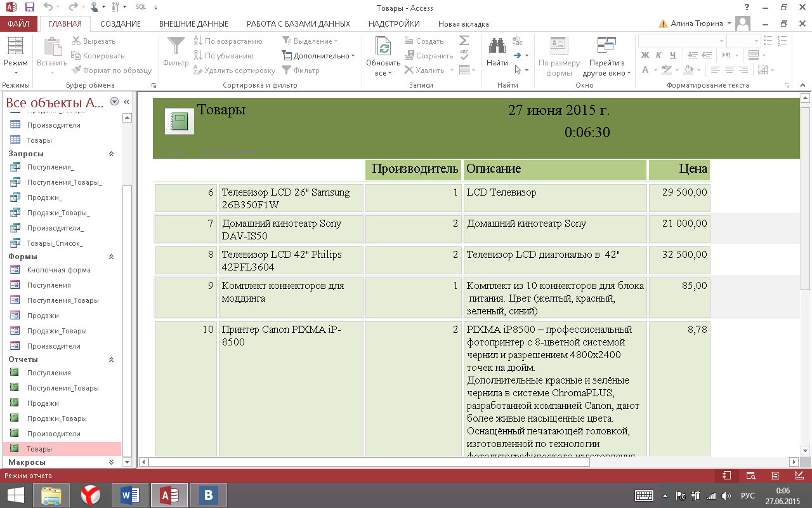Collapse the Запросы group
812x508 pixels.
tap(112, 154)
